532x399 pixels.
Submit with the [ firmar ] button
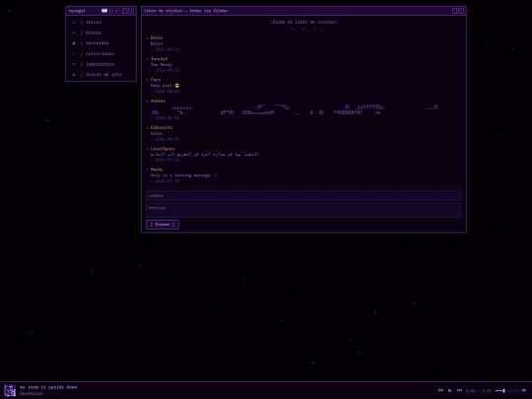point(163,225)
